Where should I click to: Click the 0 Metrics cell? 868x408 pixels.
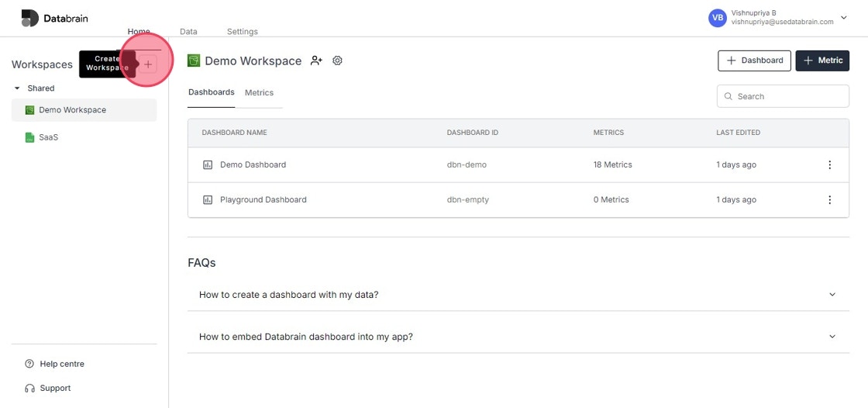click(611, 199)
